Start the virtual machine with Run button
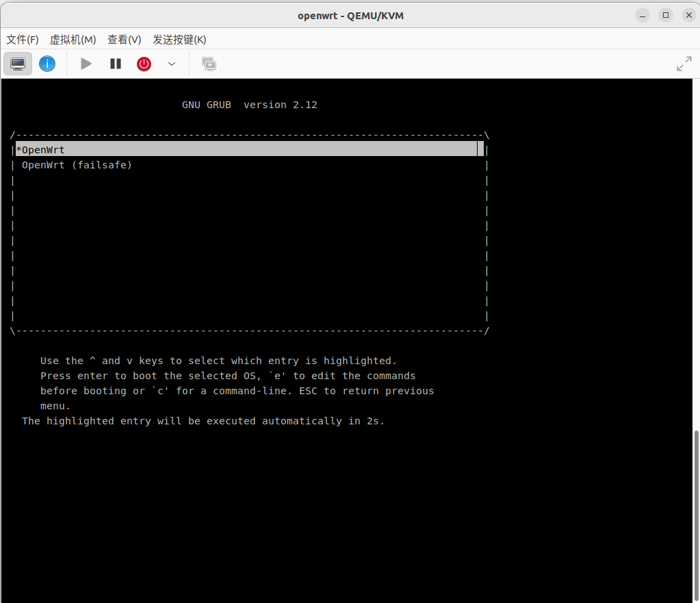This screenshot has height=603, width=700. (x=86, y=64)
